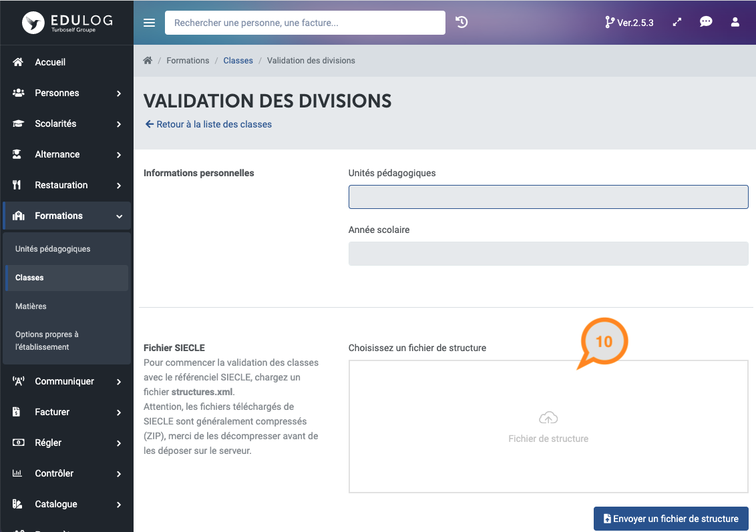The width and height of the screenshot is (756, 532).
Task: Click the Unités pédagogiques input field
Action: pyautogui.click(x=548, y=197)
